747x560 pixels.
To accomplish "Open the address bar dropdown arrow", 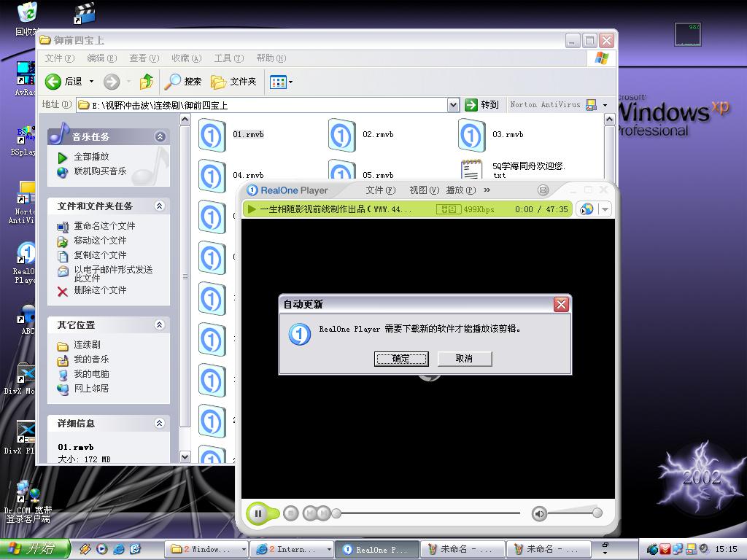I will pyautogui.click(x=454, y=105).
